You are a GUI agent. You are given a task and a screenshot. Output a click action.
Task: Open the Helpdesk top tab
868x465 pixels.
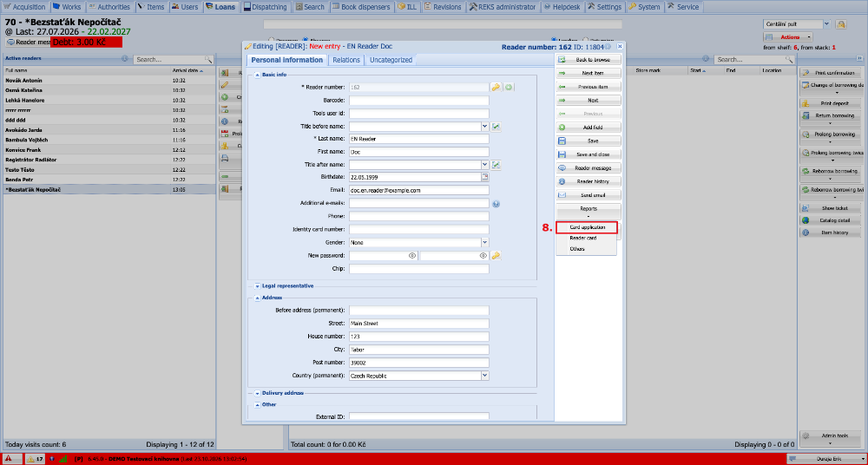pos(560,7)
